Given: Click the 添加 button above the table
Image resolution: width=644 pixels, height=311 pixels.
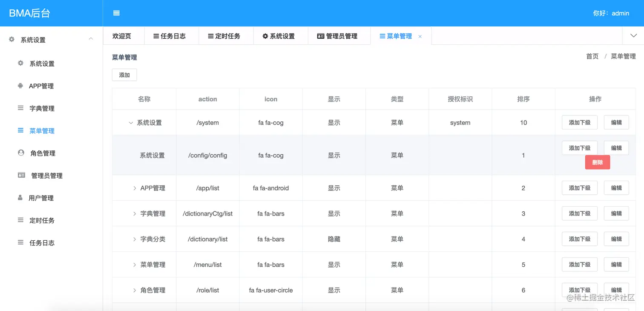Looking at the screenshot, I should tap(124, 75).
